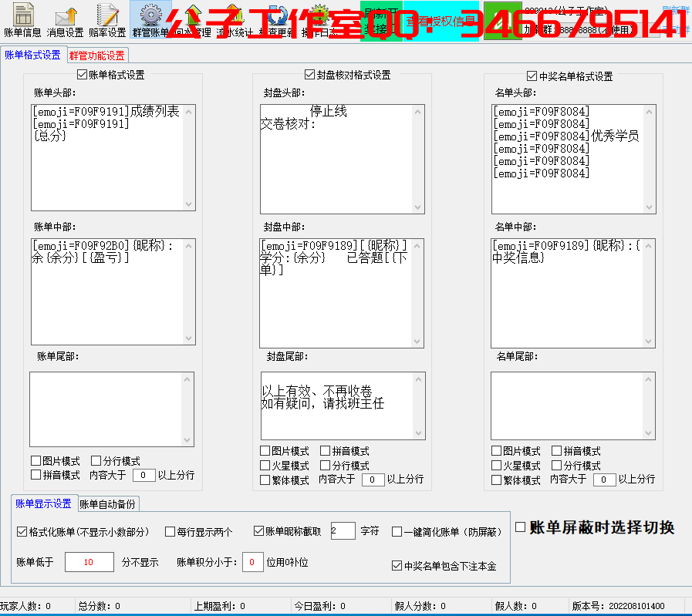
Task: Enable 分行模式 under 名单尾部
Action: pos(556,465)
